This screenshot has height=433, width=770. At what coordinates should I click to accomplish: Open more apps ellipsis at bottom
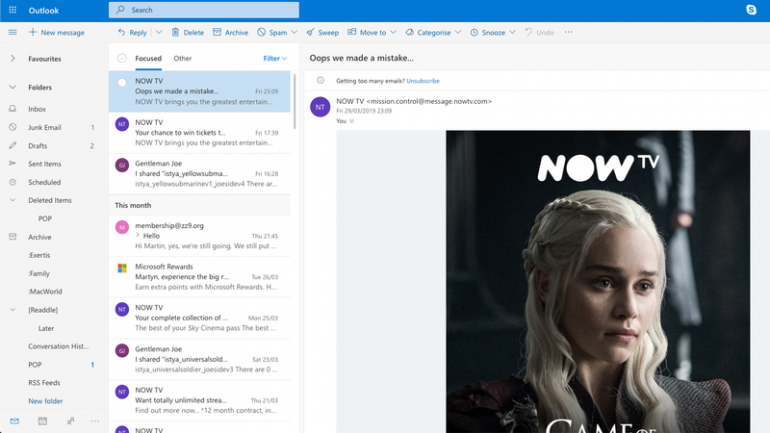[95, 421]
